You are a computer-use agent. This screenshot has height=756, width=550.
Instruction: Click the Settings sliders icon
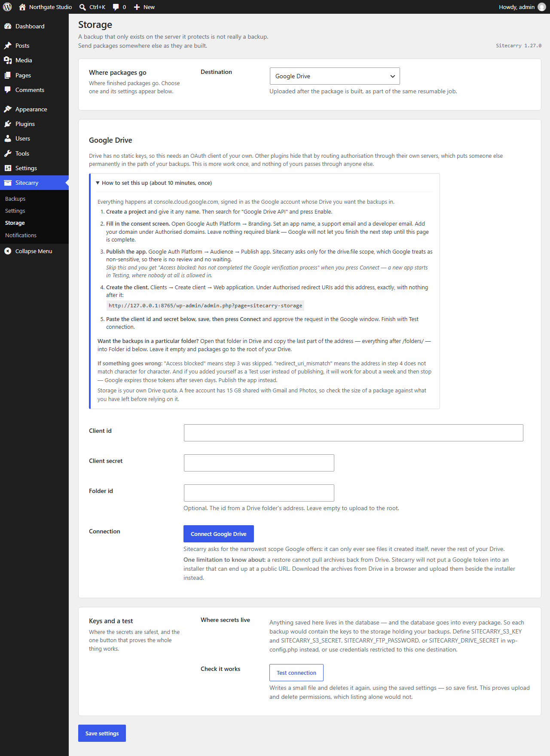(8, 168)
